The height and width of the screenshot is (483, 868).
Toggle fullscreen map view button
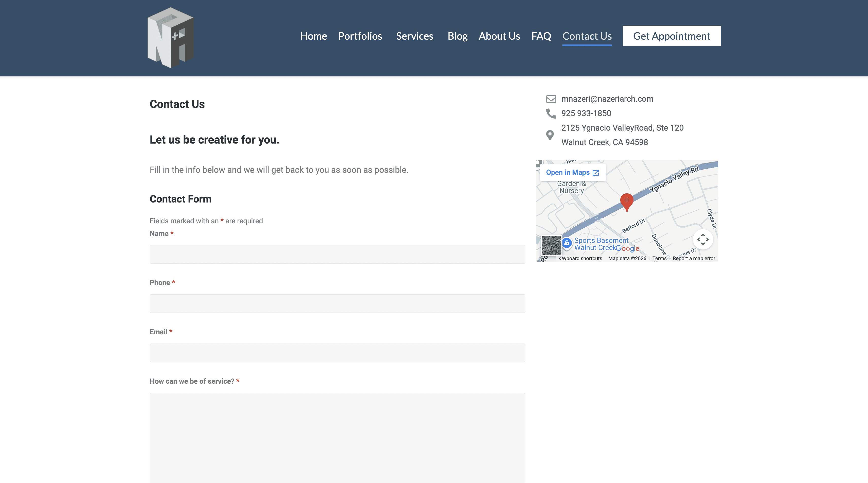pos(703,240)
